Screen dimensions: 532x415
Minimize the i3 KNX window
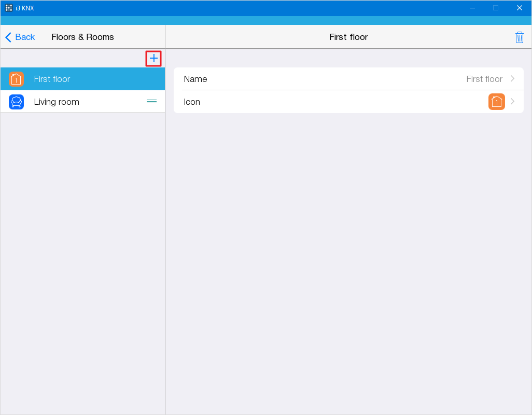coord(472,8)
